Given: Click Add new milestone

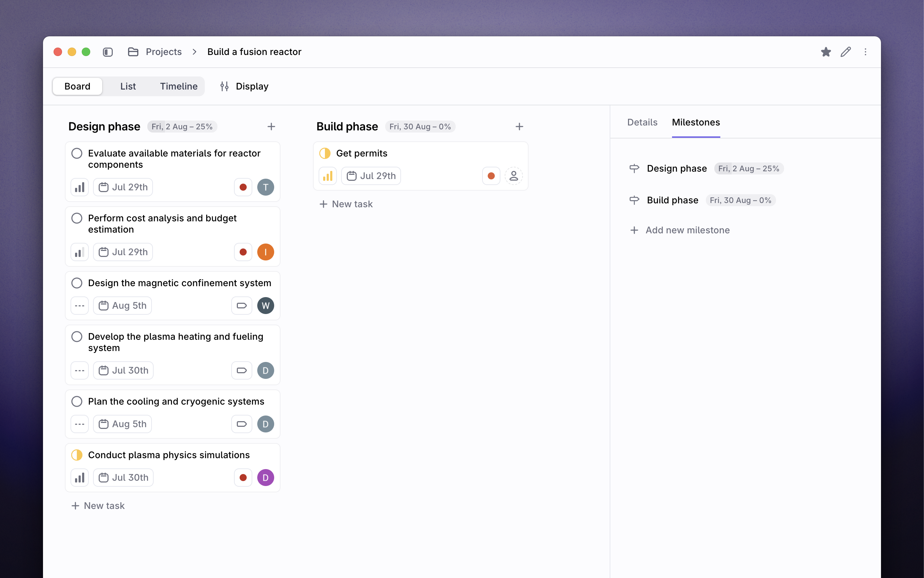Looking at the screenshot, I should (x=680, y=230).
